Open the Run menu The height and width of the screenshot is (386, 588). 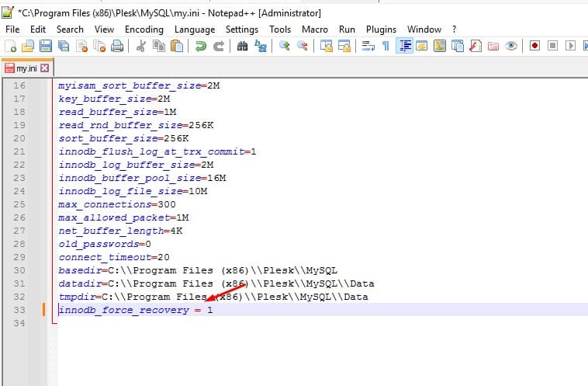[347, 30]
